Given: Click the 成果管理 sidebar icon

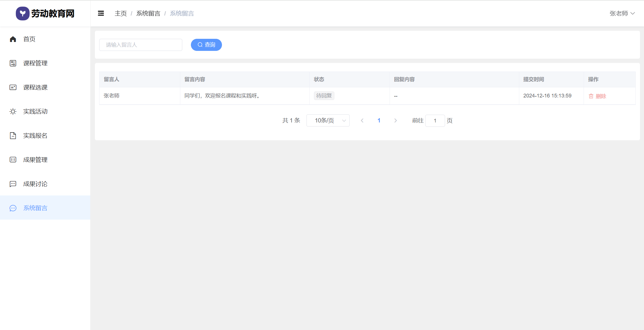Looking at the screenshot, I should tap(13, 160).
